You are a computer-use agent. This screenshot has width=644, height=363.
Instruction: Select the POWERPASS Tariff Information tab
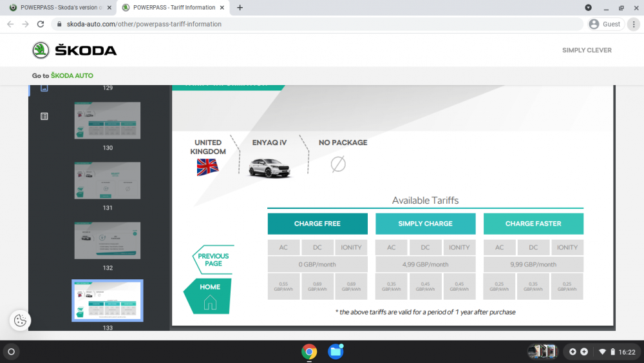point(174,7)
